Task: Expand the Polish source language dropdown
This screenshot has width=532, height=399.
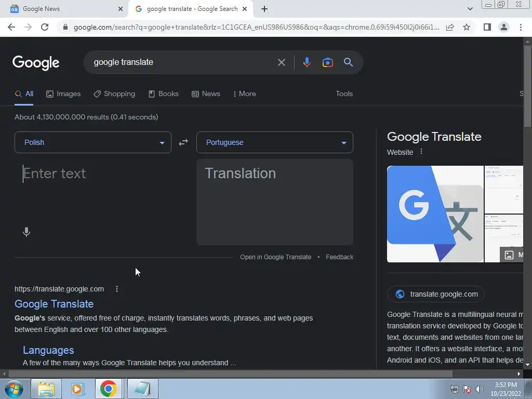Action: (93, 142)
